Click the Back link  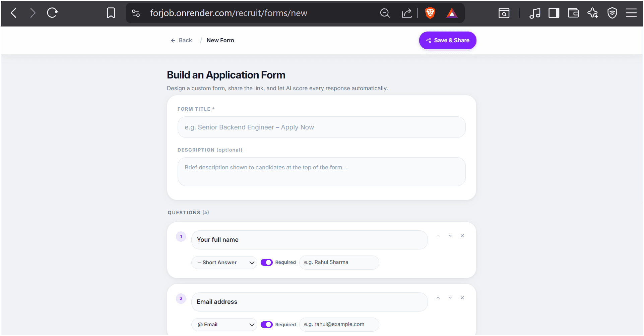coord(181,40)
